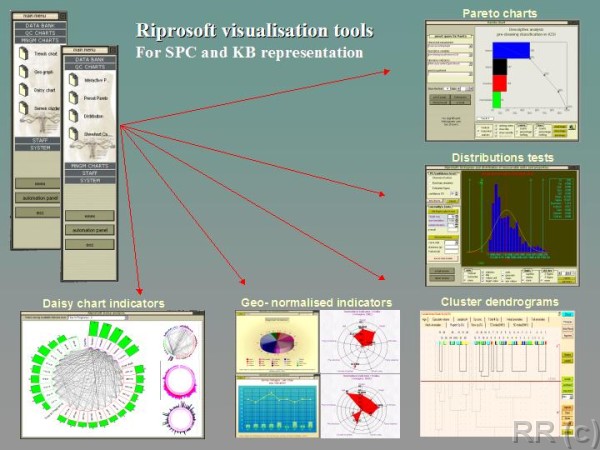
Task: Select the large green daisy chart
Action: click(89, 377)
